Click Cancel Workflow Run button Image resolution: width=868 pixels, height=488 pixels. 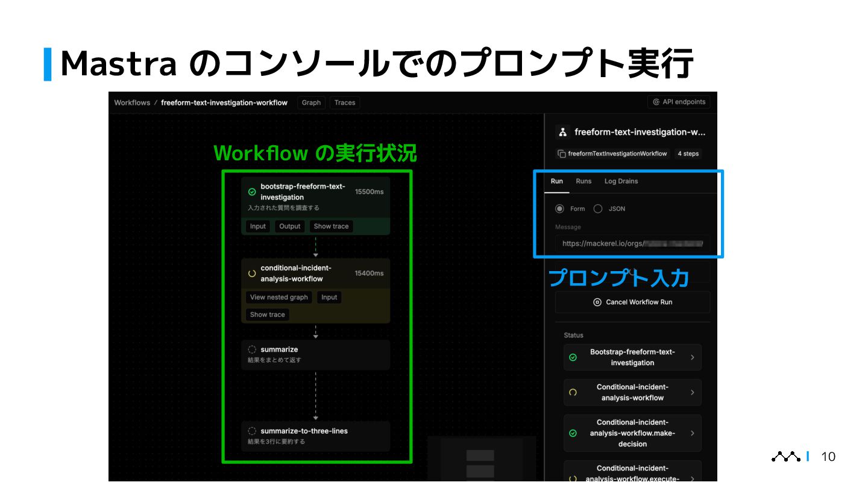click(x=632, y=302)
